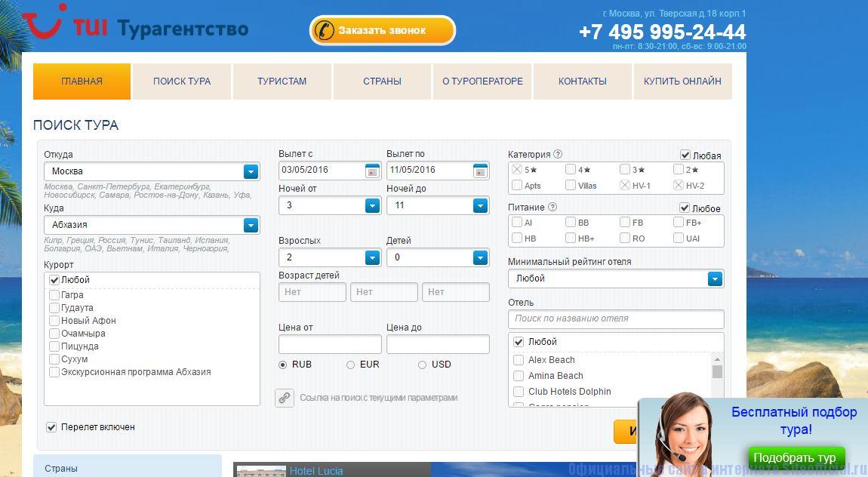
Task: Click the help icon next to Питание
Action: point(553,208)
